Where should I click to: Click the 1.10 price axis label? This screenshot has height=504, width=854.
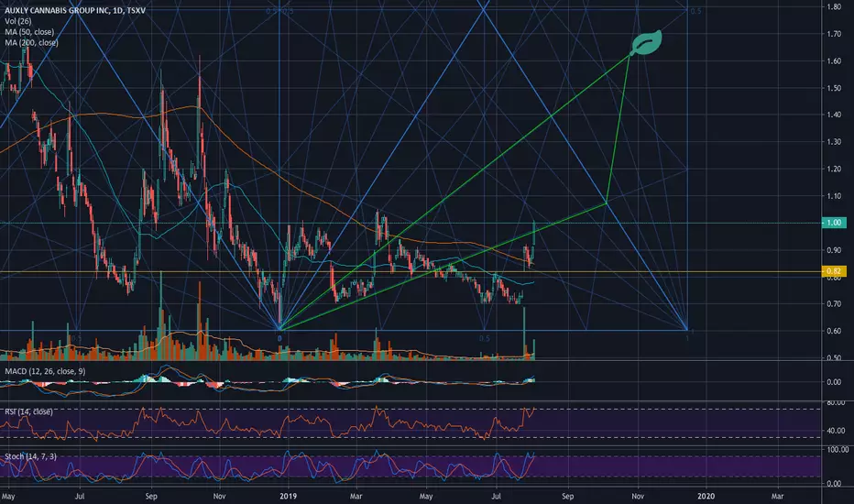tap(834, 196)
